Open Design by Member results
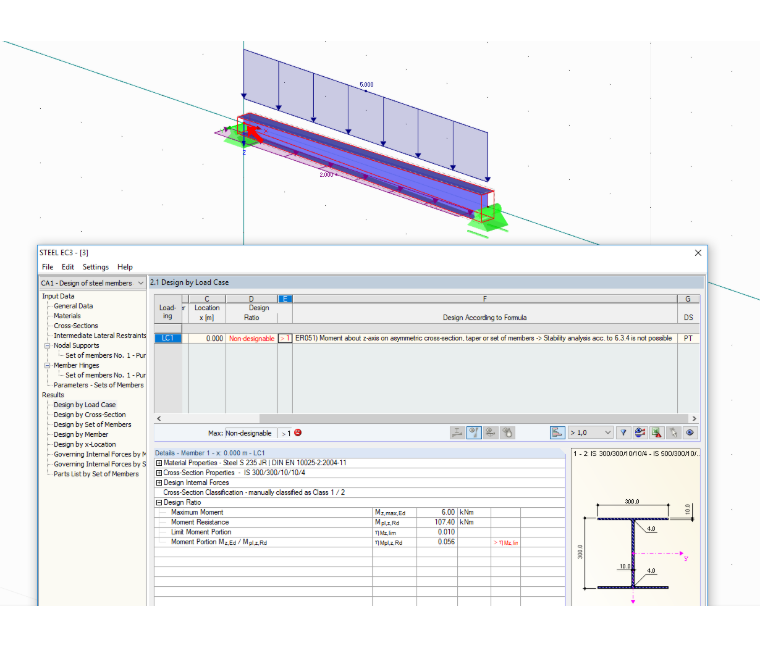Screen dimensions: 760x647 80,435
